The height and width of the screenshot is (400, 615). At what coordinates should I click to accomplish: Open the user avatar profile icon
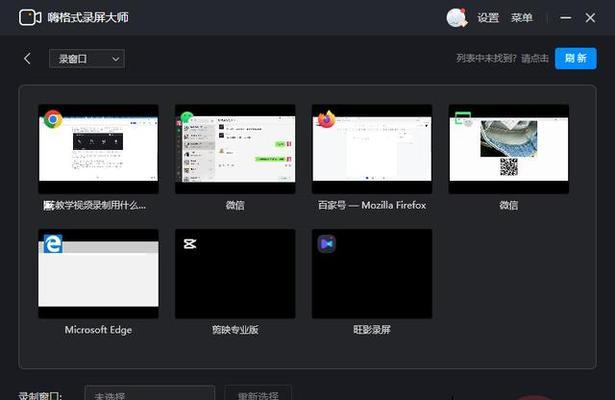[x=457, y=18]
